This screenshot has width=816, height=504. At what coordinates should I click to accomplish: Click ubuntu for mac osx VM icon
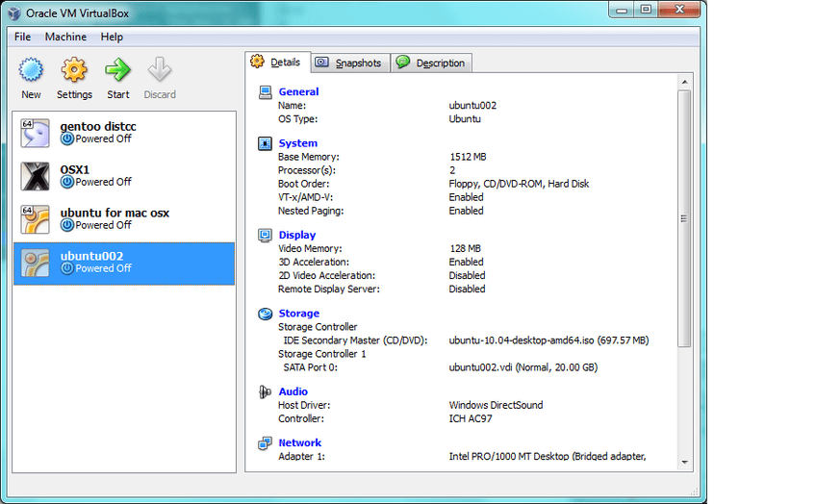[35, 219]
